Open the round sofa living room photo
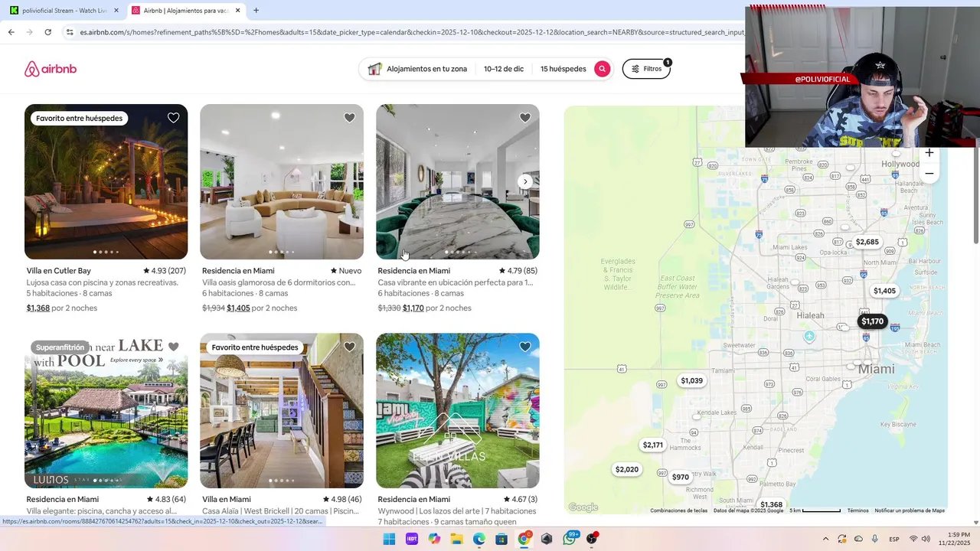This screenshot has height=551, width=980. pyautogui.click(x=282, y=182)
